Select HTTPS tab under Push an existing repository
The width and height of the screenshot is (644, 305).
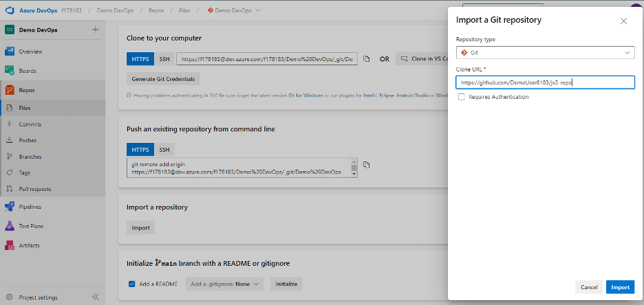tap(140, 150)
